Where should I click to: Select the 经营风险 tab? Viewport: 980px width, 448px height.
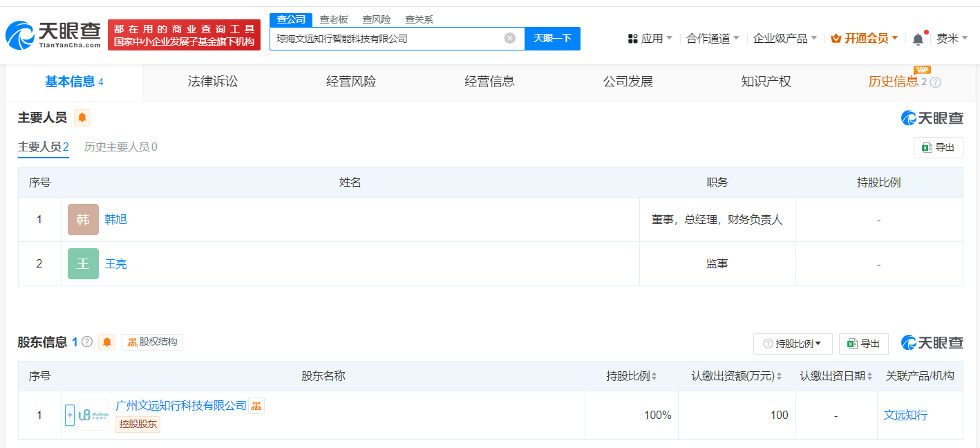351,82
